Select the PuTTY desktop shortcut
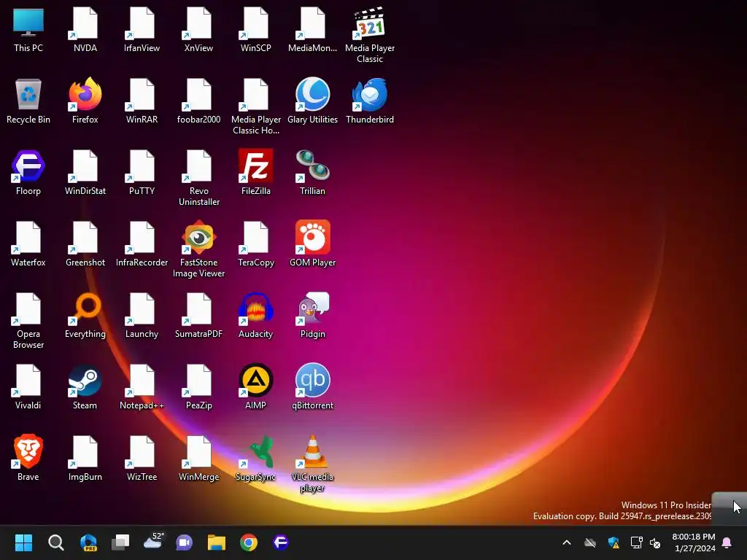The width and height of the screenshot is (747, 560). (142, 173)
